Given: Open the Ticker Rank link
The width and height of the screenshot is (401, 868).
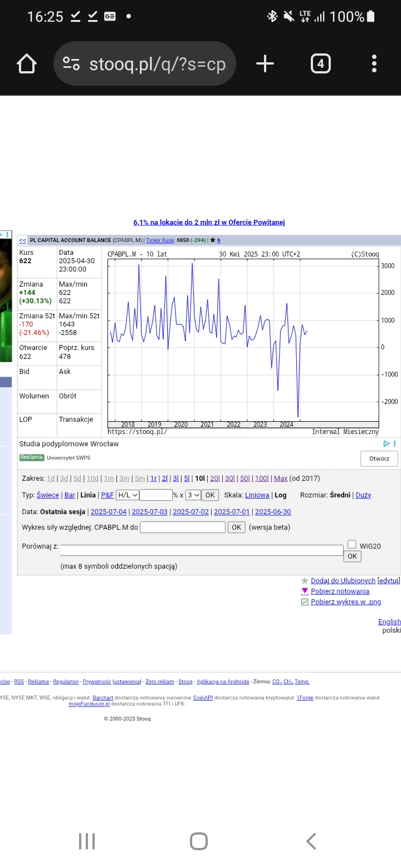Looking at the screenshot, I should pyautogui.click(x=160, y=240).
